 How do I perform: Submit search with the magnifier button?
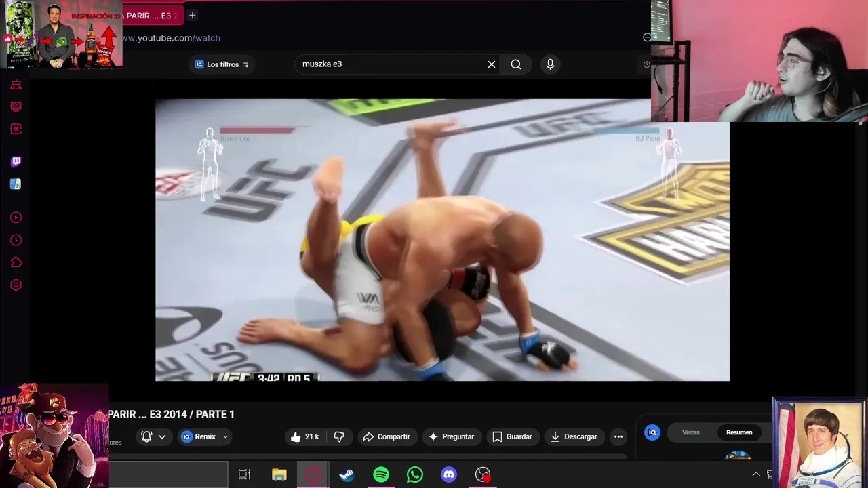[516, 64]
